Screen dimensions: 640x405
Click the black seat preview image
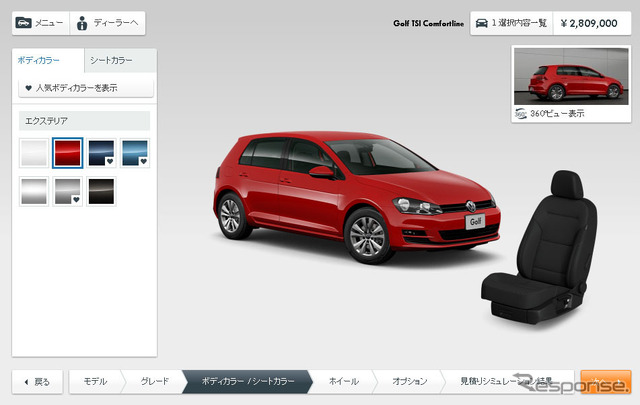click(x=540, y=247)
